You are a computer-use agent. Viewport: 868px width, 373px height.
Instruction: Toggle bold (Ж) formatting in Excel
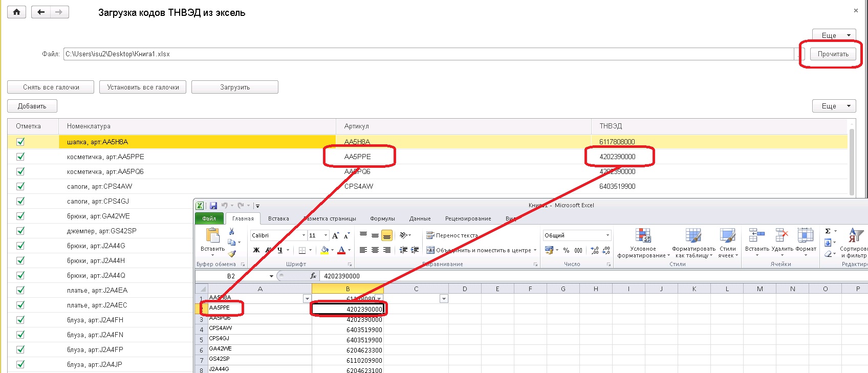(x=256, y=250)
